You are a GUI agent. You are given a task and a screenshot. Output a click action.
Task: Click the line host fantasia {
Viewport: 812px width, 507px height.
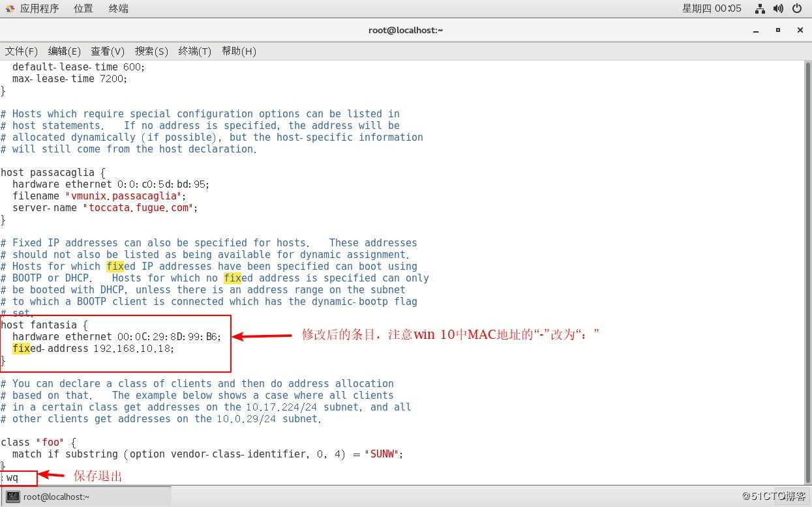(43, 325)
